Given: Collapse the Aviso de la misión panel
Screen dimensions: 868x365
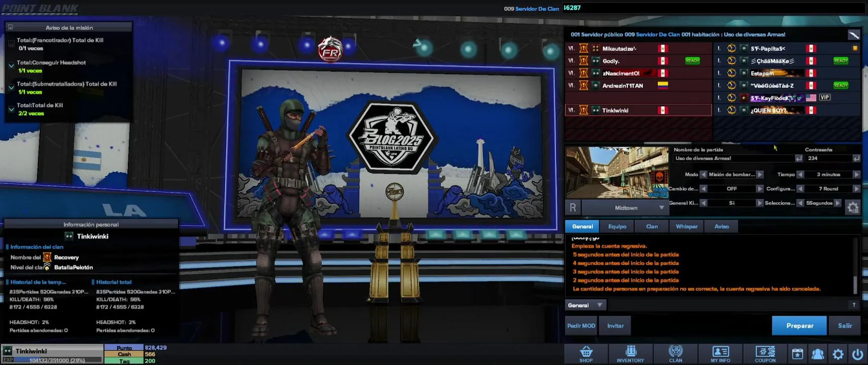Looking at the screenshot, I should pos(10,27).
